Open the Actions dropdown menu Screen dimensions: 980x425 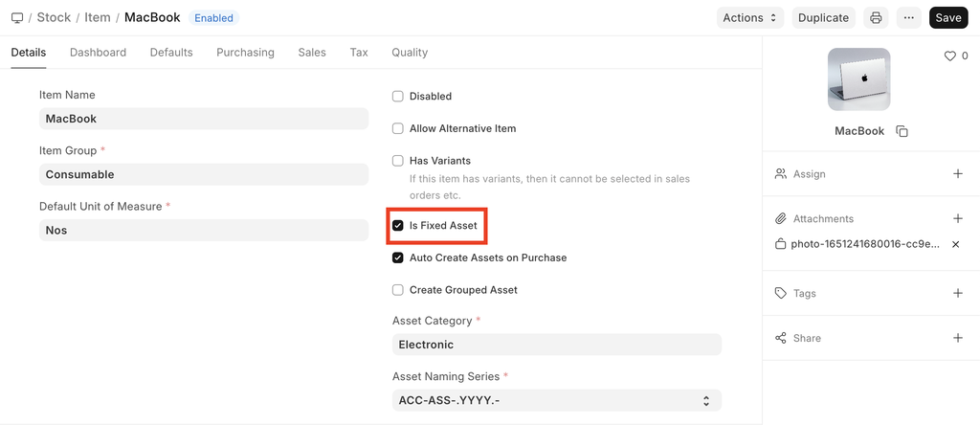point(750,18)
